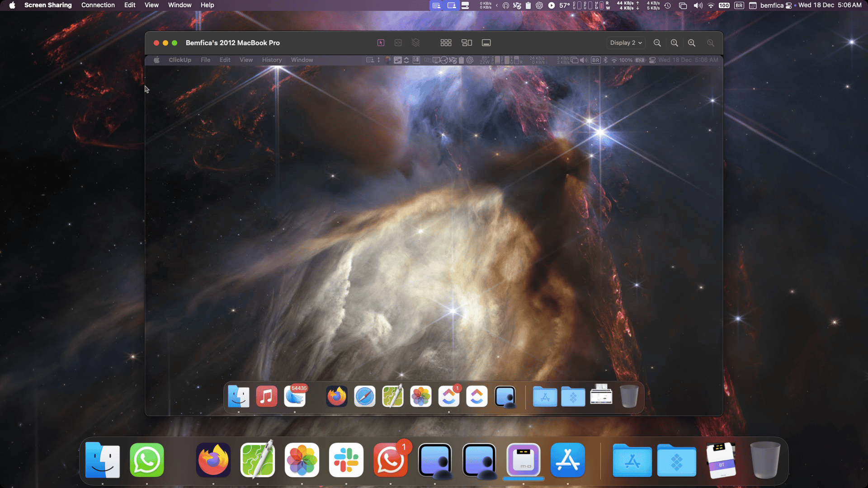This screenshot has width=868, height=488.
Task: Mute sound via the remote volume icon
Action: [x=584, y=60]
